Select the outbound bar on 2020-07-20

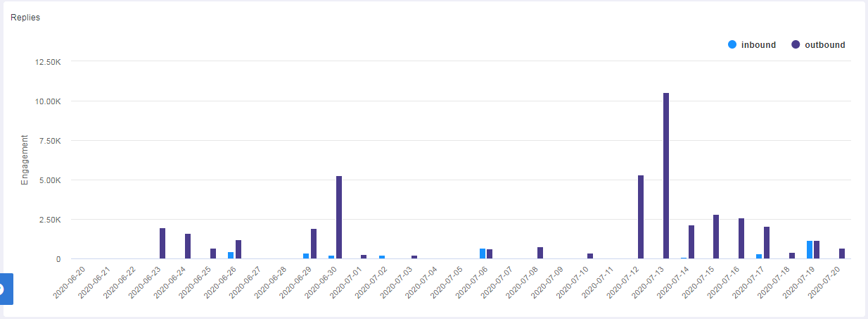842,254
